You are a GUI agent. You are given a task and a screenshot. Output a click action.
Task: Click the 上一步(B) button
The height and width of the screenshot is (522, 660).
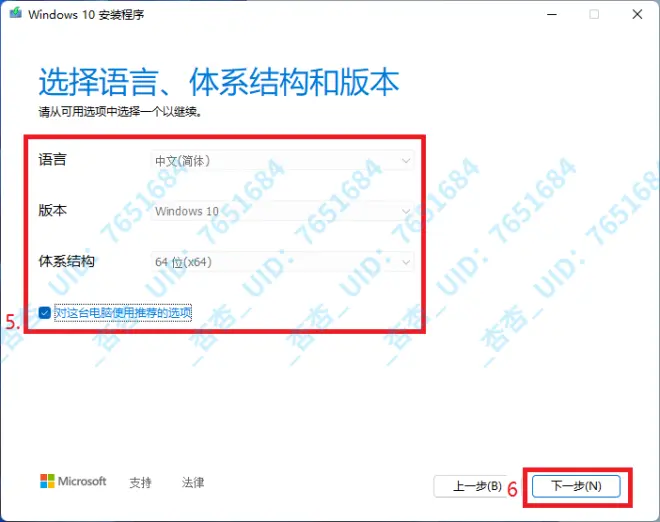(x=477, y=486)
